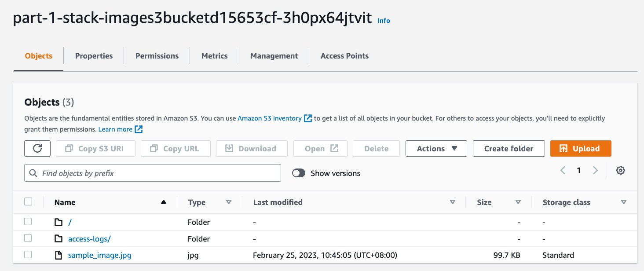Check the box for the / folder
The height and width of the screenshot is (271, 644).
[x=28, y=222]
